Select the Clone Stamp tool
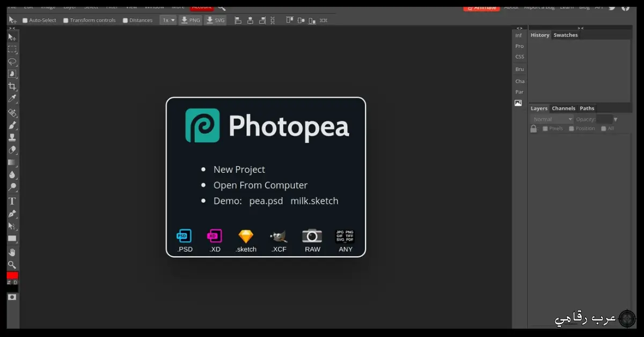 point(12,137)
